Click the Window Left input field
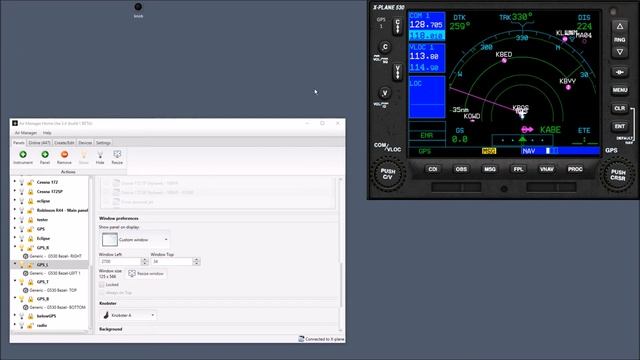640x360 pixels. [x=120, y=261]
